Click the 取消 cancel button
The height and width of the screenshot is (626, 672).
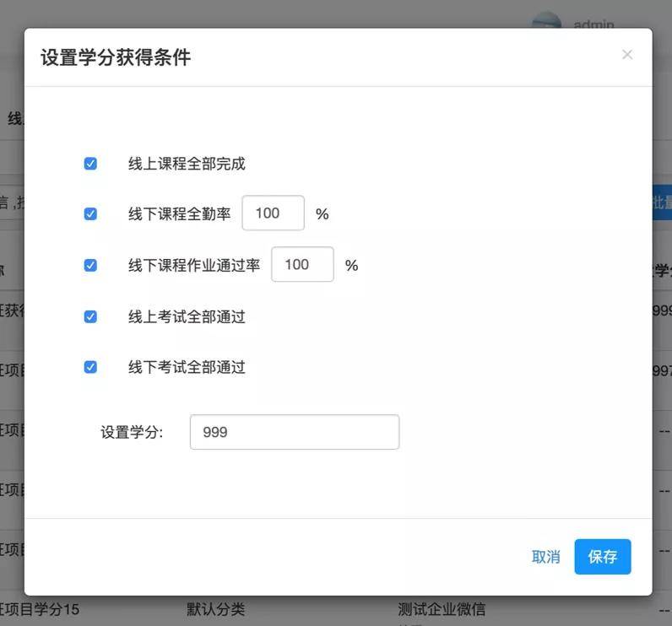(x=545, y=557)
